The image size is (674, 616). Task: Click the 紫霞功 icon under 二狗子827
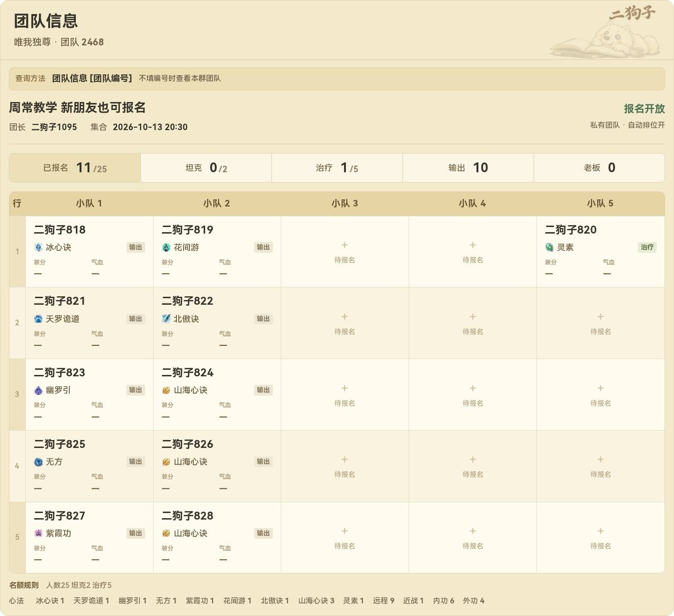click(38, 533)
